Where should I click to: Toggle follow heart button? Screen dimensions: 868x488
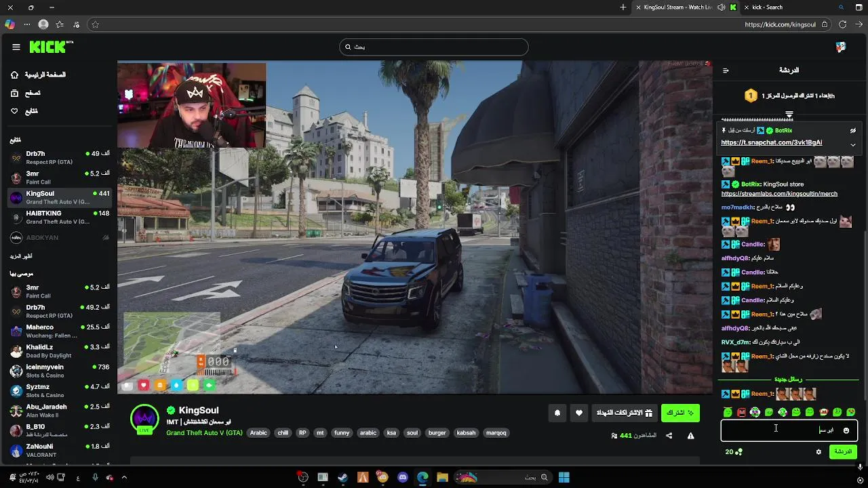(x=578, y=413)
